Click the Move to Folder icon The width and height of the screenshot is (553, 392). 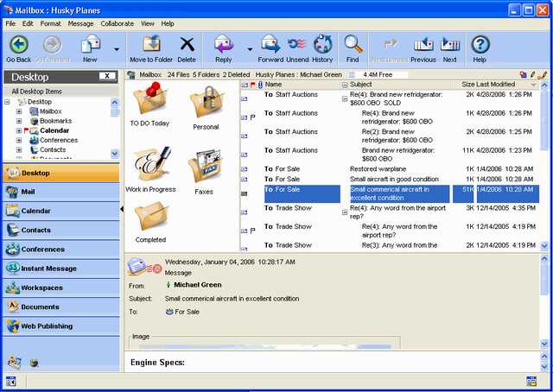[150, 46]
